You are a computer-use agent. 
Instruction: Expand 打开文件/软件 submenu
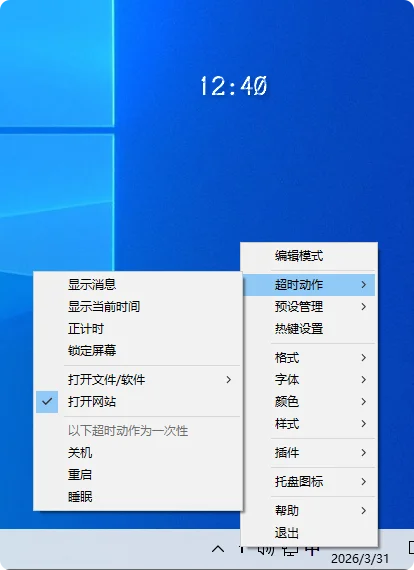(138, 380)
